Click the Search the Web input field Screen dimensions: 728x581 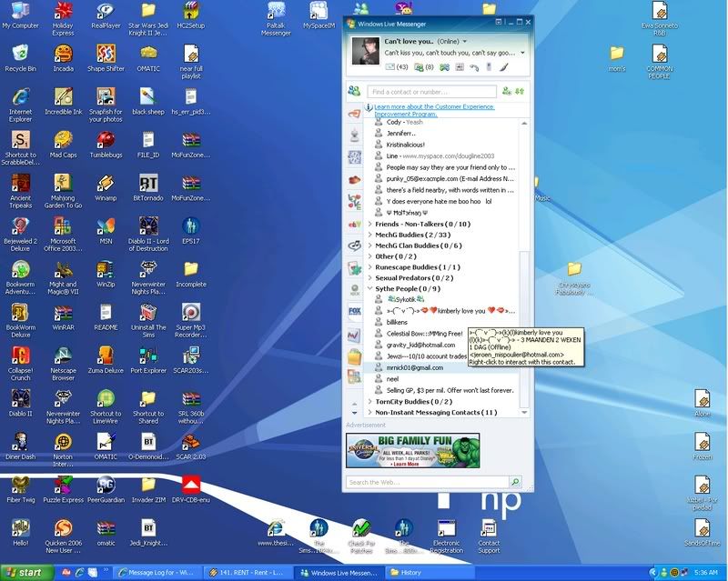tap(428, 482)
